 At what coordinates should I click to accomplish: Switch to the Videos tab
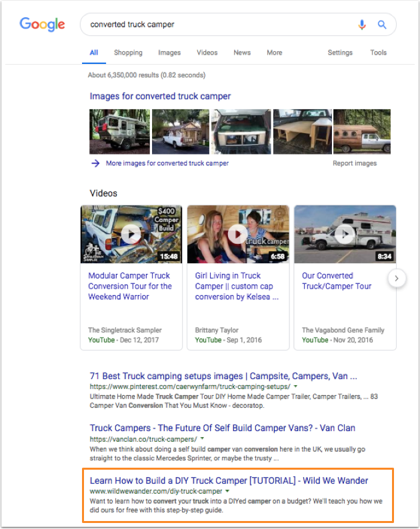tap(207, 53)
